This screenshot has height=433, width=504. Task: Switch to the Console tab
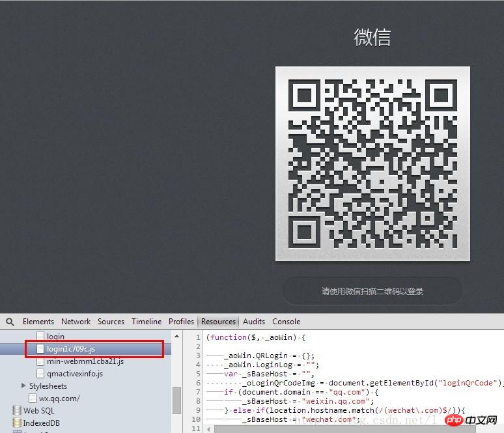286,322
